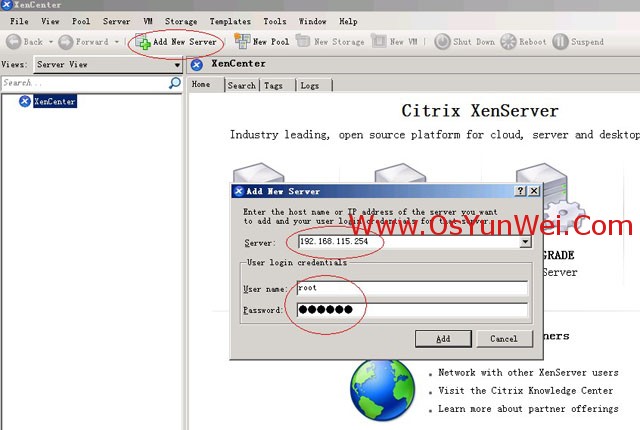Screen dimensions: 640x430
Task: Select the XenCenter tree node
Action: (x=55, y=101)
